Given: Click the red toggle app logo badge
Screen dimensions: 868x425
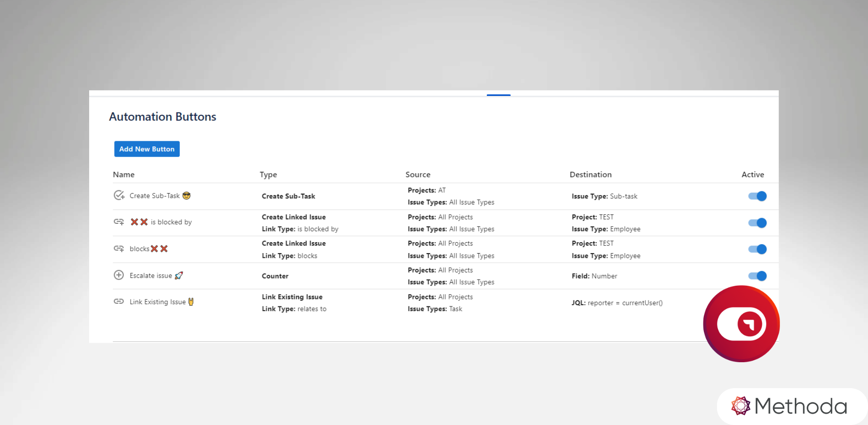Looking at the screenshot, I should pos(741,324).
